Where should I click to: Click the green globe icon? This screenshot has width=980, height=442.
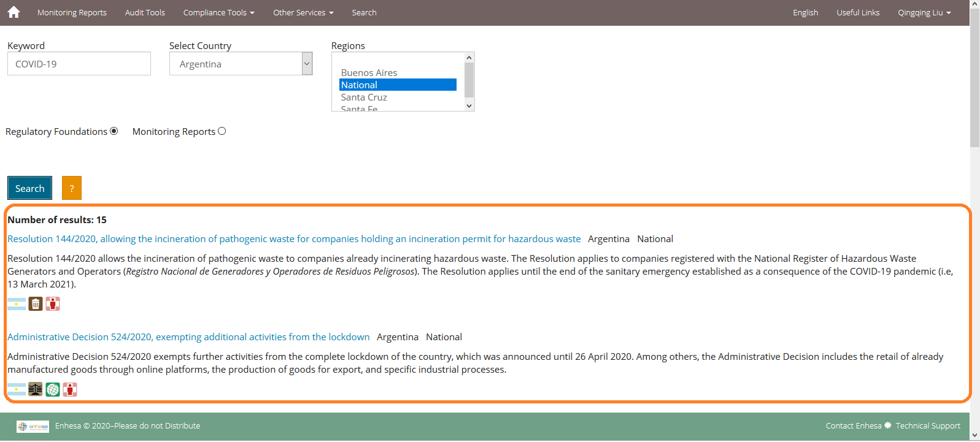click(53, 390)
